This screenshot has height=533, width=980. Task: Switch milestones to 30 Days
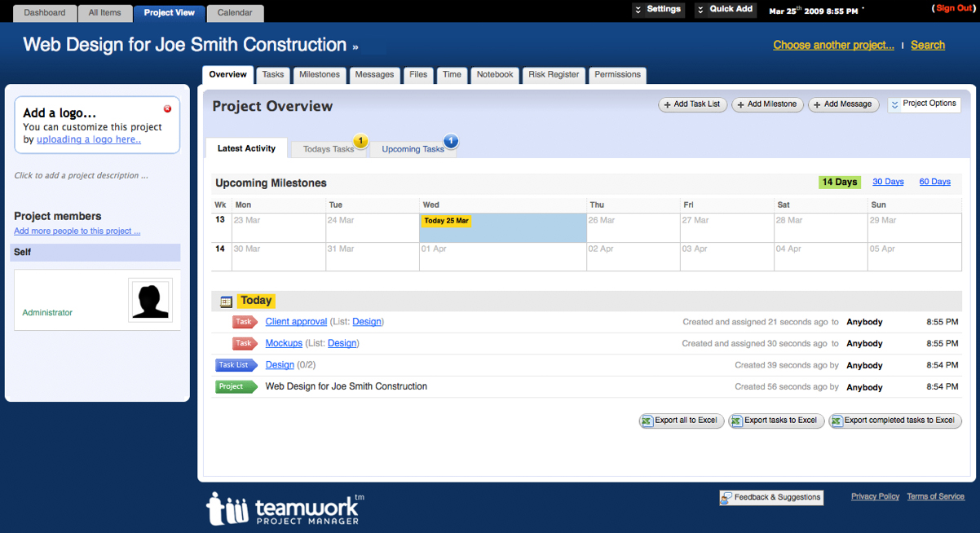pos(888,182)
